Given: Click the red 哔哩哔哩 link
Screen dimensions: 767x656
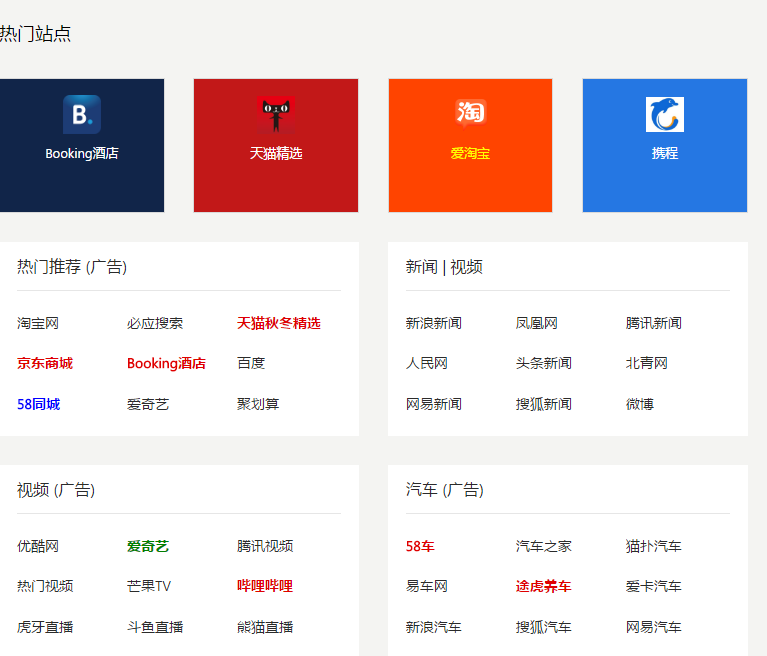Looking at the screenshot, I should (x=265, y=587).
